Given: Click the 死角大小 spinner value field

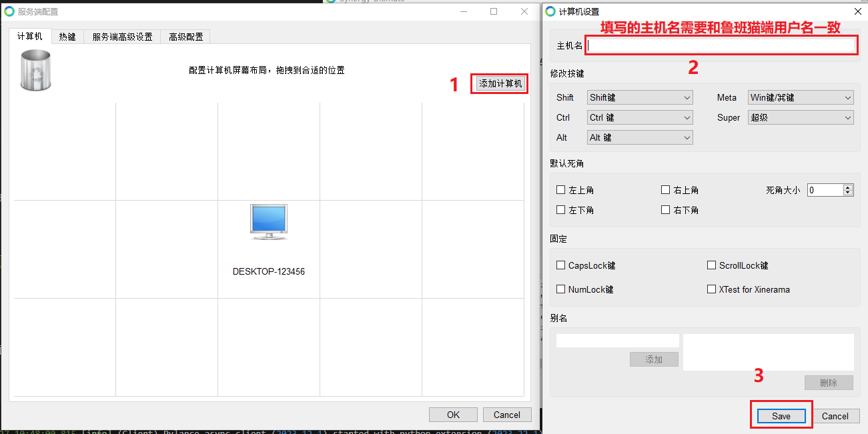Looking at the screenshot, I should pos(825,190).
